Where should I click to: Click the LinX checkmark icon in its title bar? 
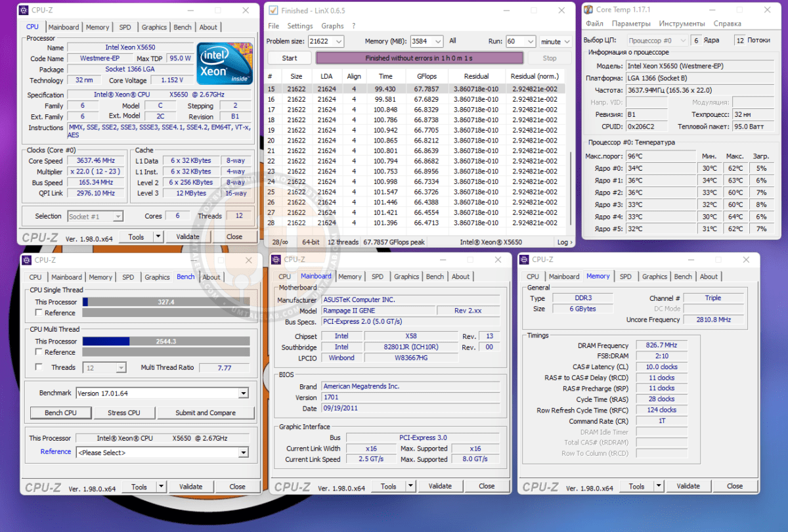click(x=273, y=11)
